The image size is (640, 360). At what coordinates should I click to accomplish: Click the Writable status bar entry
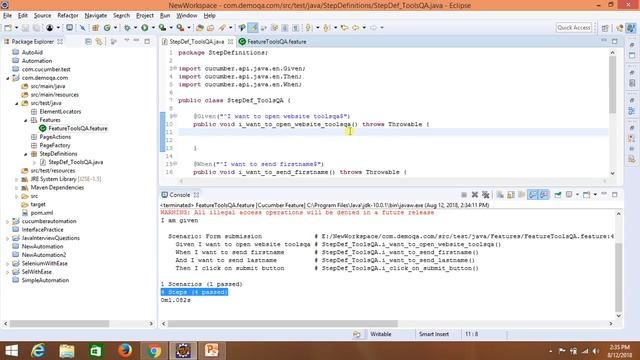[380, 334]
